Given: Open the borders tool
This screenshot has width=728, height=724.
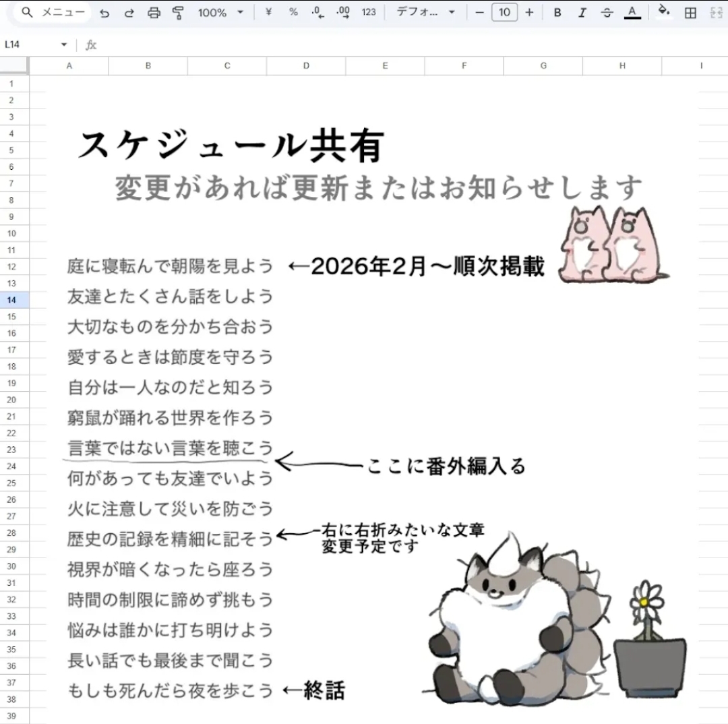Looking at the screenshot, I should click(690, 13).
